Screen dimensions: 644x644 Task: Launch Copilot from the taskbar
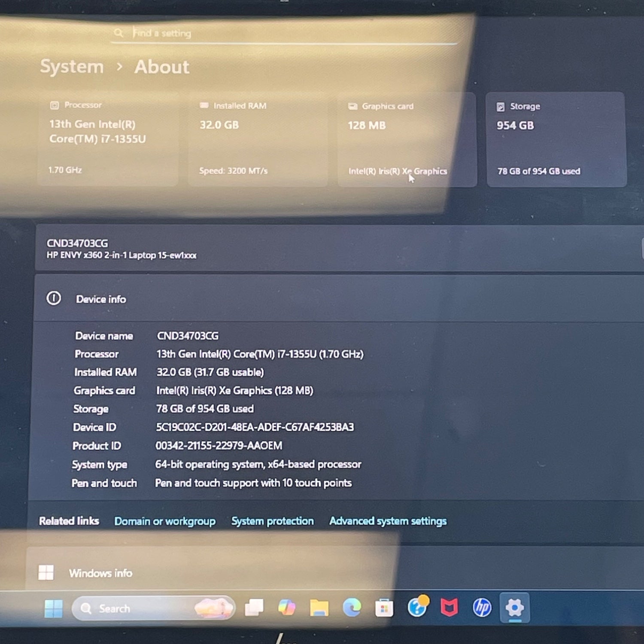coord(286,608)
